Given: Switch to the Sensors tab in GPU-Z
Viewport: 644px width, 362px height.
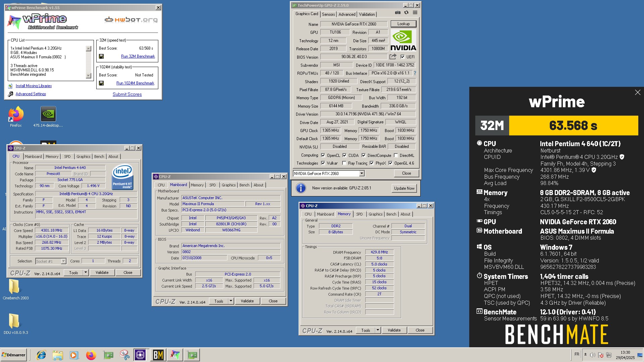Looking at the screenshot, I should pyautogui.click(x=328, y=14).
